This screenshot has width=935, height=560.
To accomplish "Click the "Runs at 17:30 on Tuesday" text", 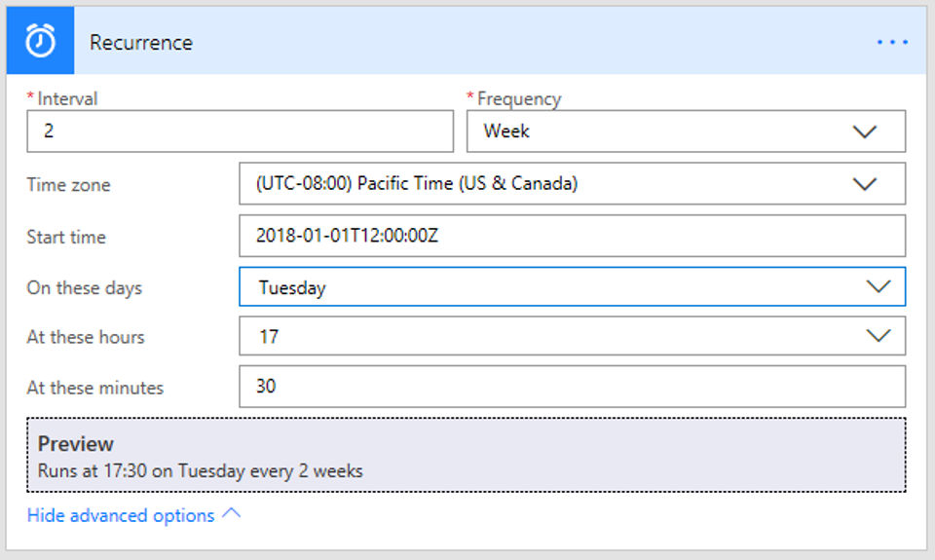I will 200,471.
